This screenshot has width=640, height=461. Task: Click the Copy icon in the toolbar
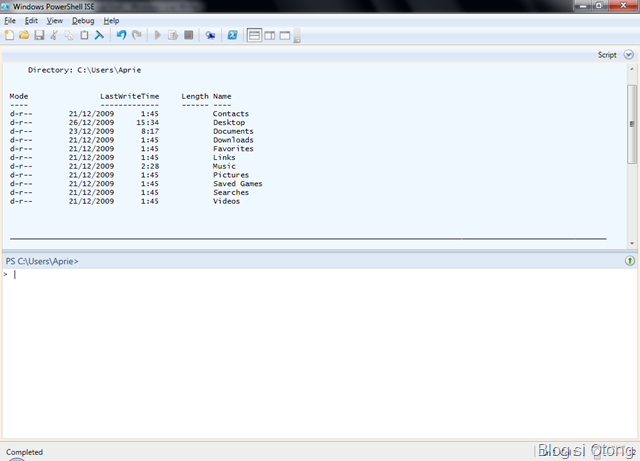tap(69, 36)
